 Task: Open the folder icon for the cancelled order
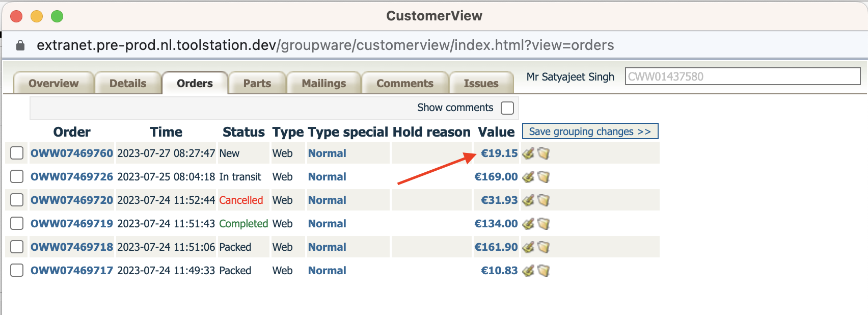coord(544,200)
